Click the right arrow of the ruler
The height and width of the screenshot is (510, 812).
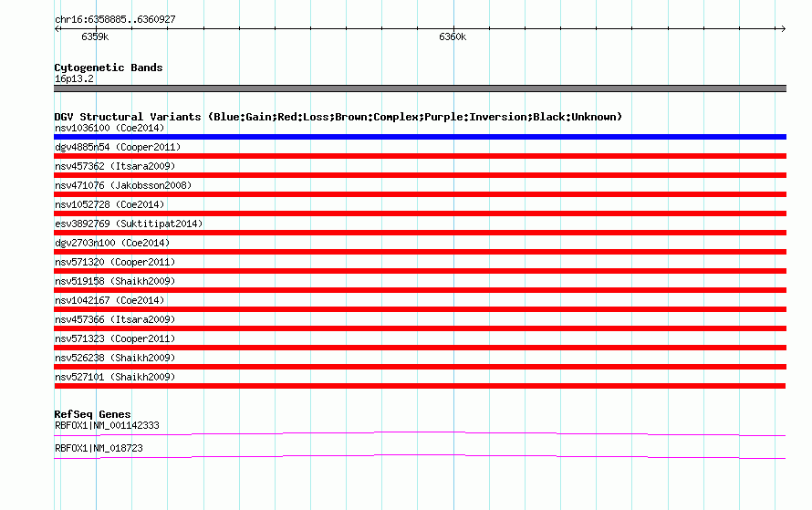click(x=783, y=29)
